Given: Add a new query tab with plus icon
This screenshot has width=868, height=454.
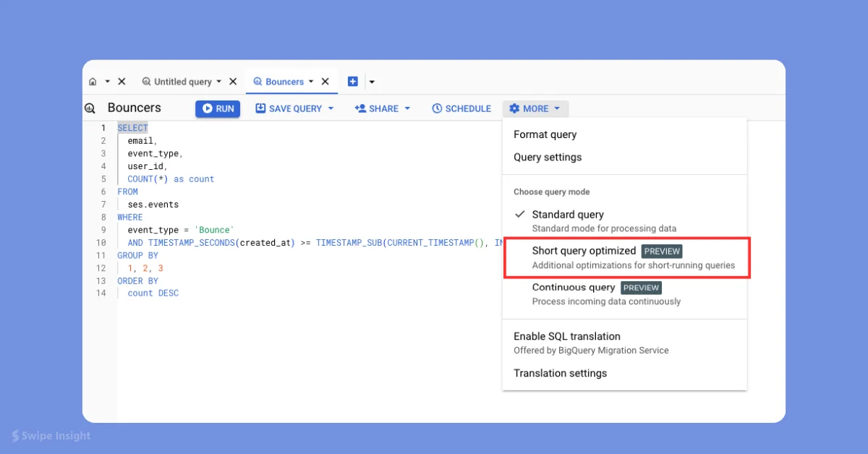Looking at the screenshot, I should click(353, 82).
